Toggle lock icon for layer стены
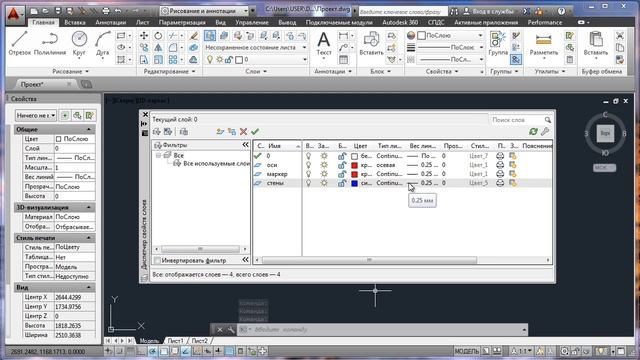This screenshot has height=360, width=640. (x=342, y=183)
